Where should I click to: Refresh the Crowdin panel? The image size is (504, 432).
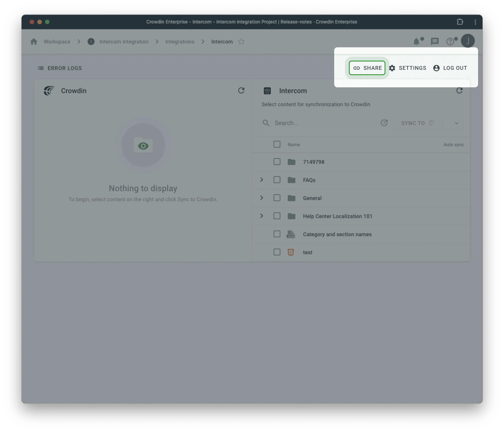pos(240,91)
